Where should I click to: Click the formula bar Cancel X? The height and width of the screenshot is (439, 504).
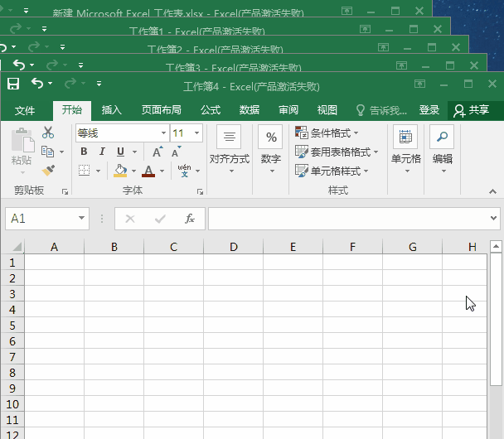click(130, 219)
